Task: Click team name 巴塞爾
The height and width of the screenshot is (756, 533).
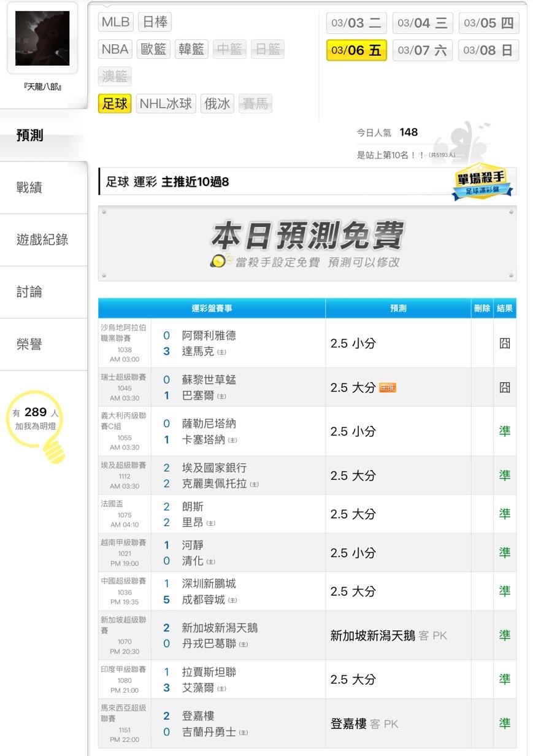Action: coord(198,396)
